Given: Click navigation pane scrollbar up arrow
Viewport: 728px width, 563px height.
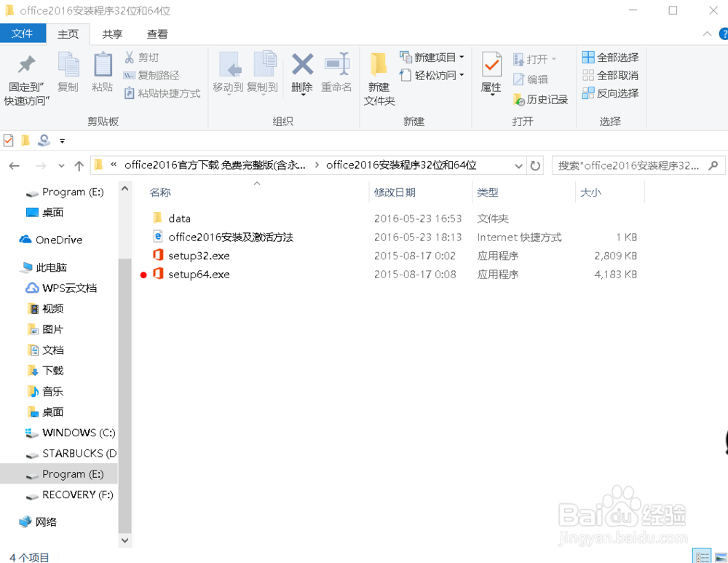Looking at the screenshot, I should coord(124,189).
